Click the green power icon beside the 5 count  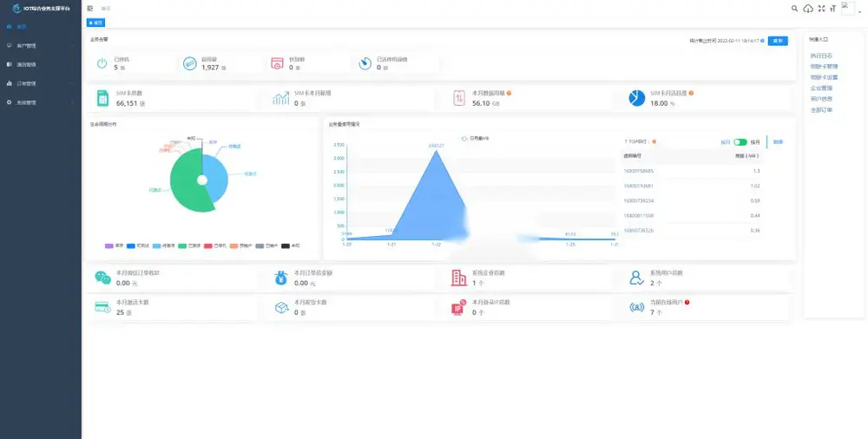102,63
